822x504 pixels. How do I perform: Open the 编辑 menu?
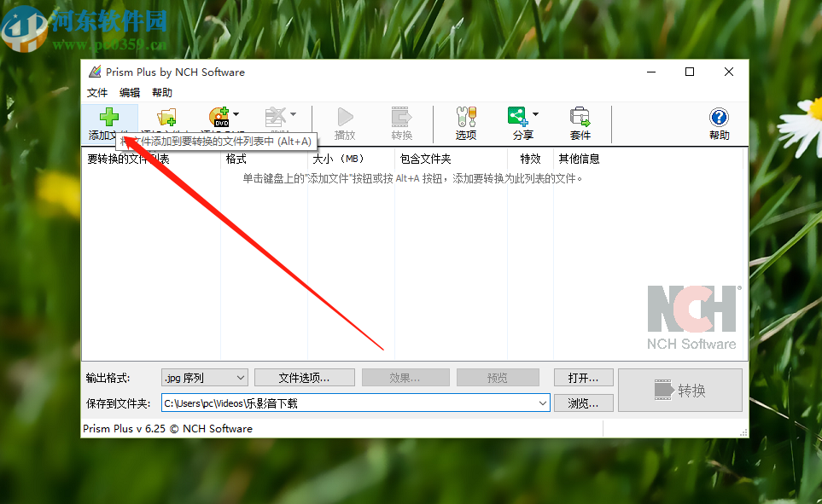[128, 92]
